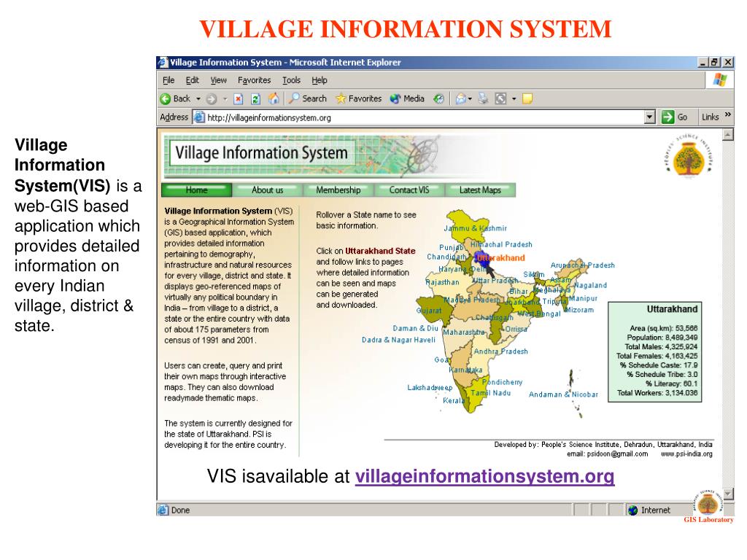
Task: Click Andhra Pradesh on the map
Action: pos(500,351)
